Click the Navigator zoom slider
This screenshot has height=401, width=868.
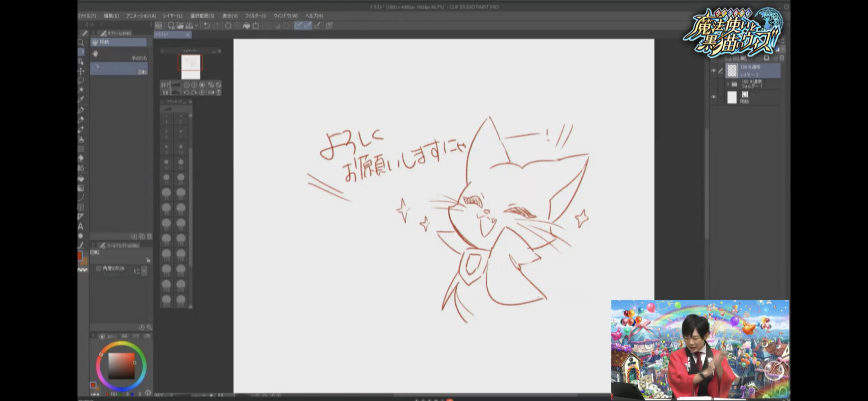(175, 85)
